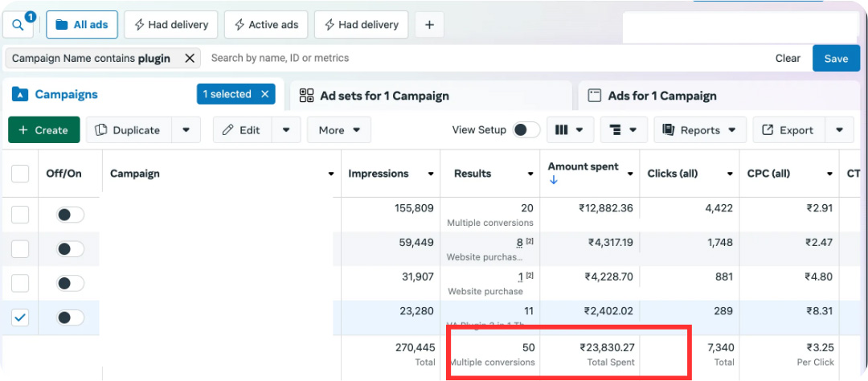The image size is (868, 381).
Task: Click the green Create button
Action: 43,130
